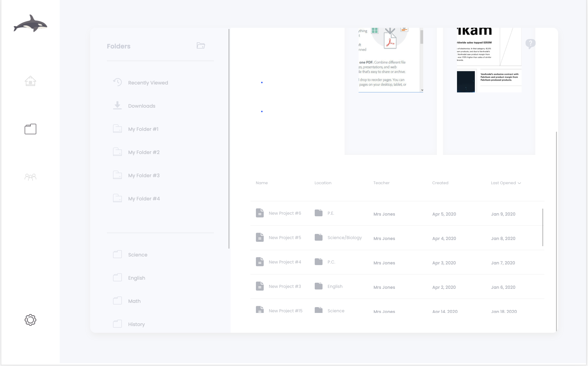Click the Science/Biology folder icon
The width and height of the screenshot is (588, 366).
318,237
